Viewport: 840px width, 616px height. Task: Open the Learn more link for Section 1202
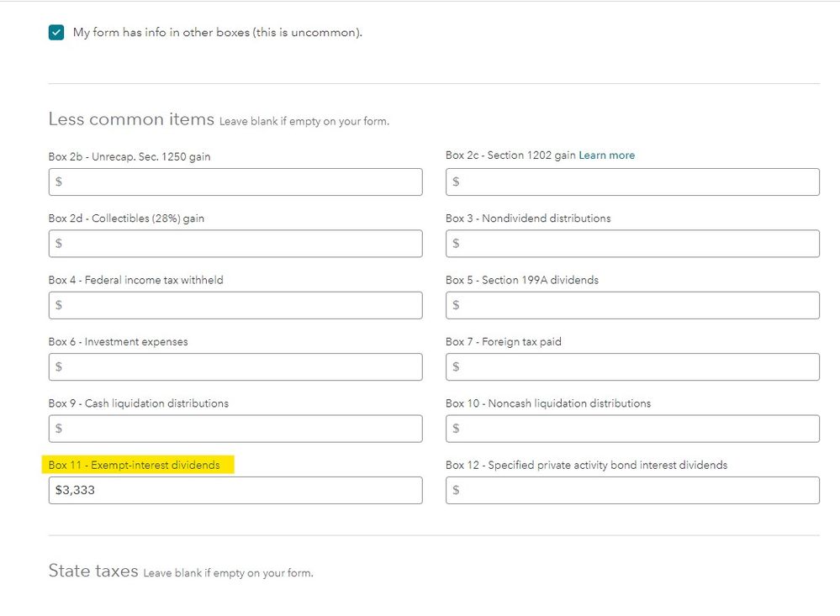point(606,155)
